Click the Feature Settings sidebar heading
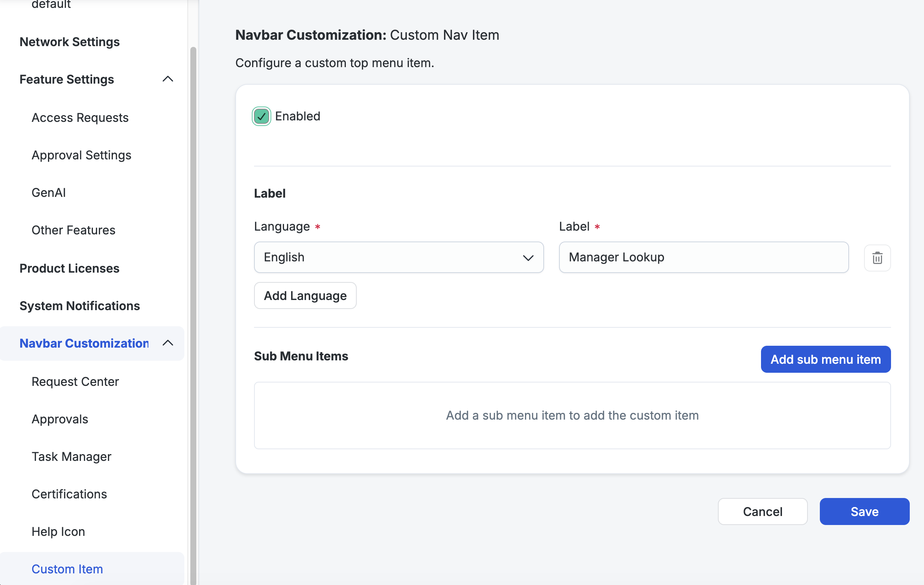The width and height of the screenshot is (924, 585). 67,79
